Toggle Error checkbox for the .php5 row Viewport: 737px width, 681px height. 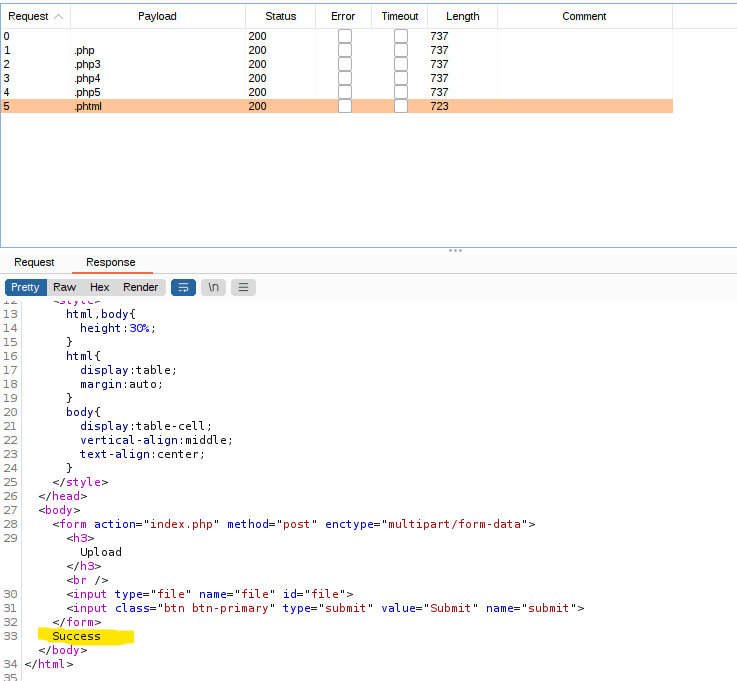(344, 92)
